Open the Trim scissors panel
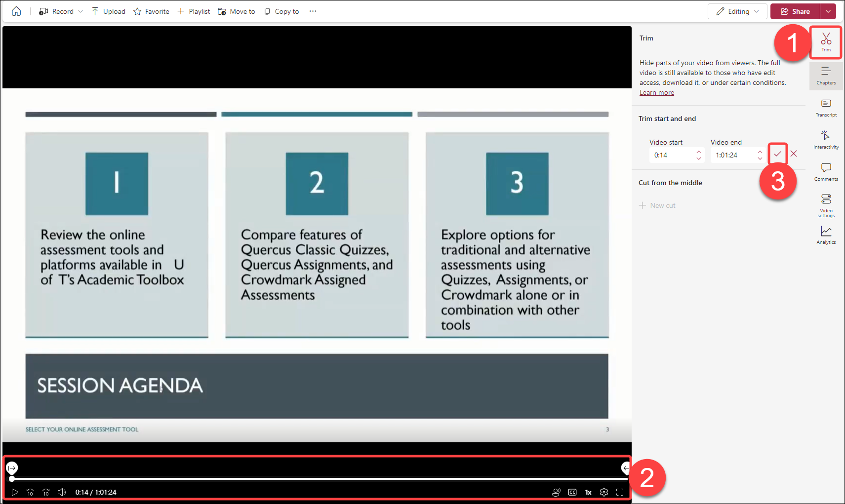The height and width of the screenshot is (504, 845). pos(826,42)
